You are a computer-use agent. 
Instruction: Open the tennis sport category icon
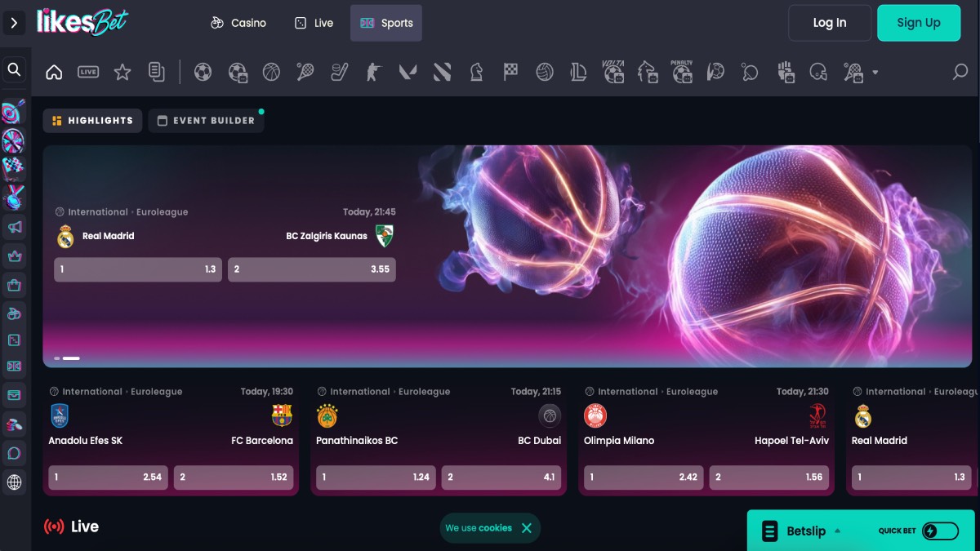[x=305, y=73]
